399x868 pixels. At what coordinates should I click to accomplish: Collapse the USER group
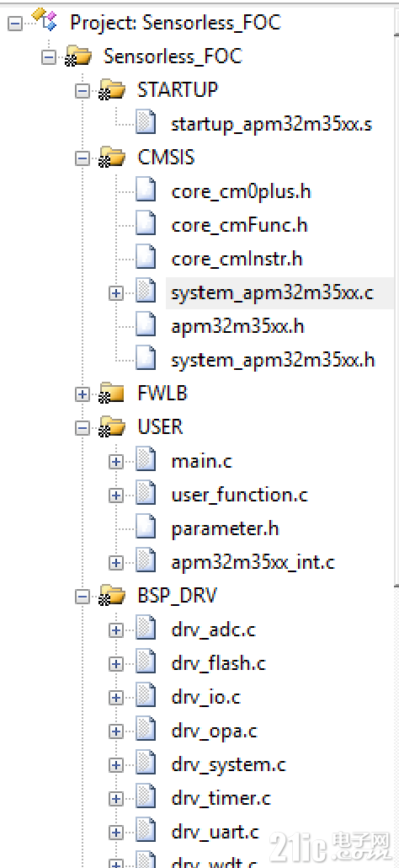pos(82,427)
